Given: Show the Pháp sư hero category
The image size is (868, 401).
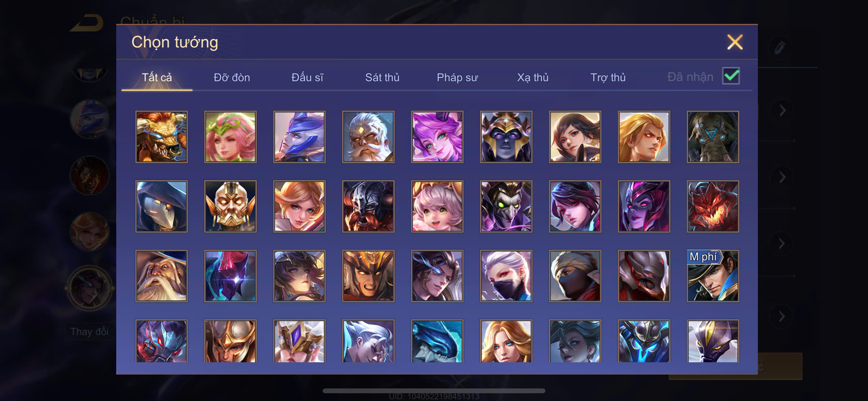Looking at the screenshot, I should (x=457, y=77).
